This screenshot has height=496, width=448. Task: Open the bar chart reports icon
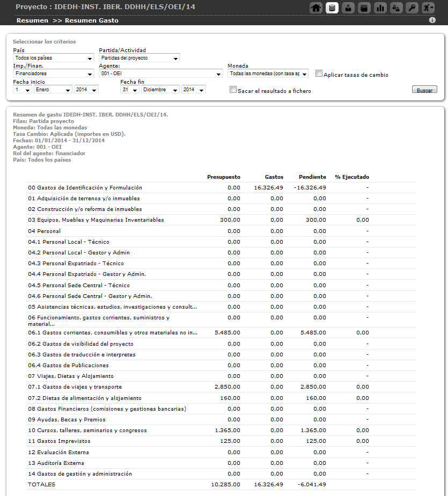pyautogui.click(x=380, y=8)
